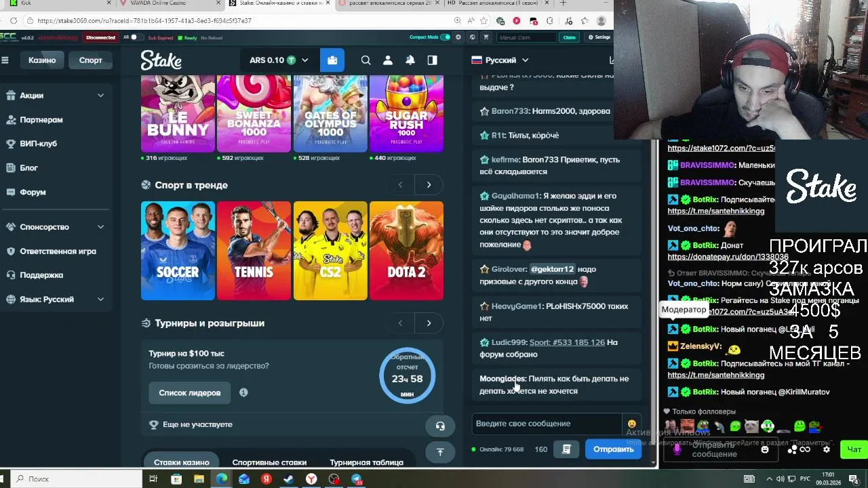The height and width of the screenshot is (488, 868).
Task: Open the user profile icon
Action: pos(388,60)
